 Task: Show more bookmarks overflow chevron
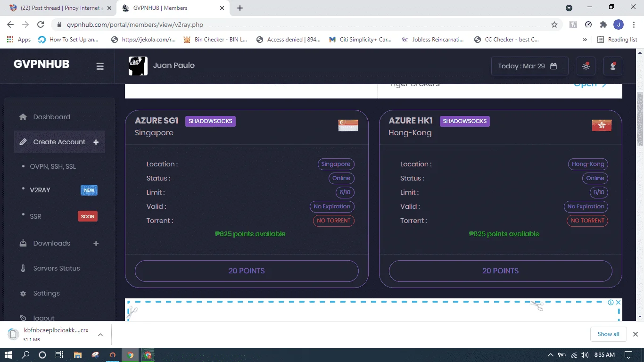pyautogui.click(x=585, y=40)
